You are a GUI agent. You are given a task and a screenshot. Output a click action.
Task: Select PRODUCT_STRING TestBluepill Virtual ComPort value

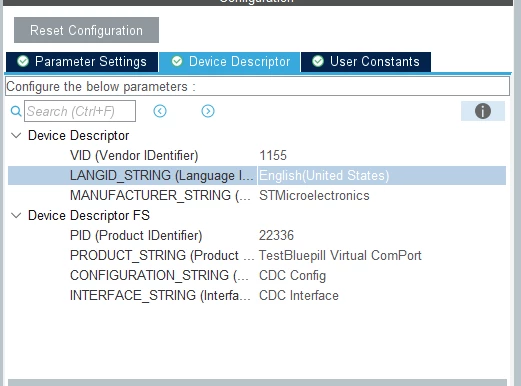tap(340, 255)
